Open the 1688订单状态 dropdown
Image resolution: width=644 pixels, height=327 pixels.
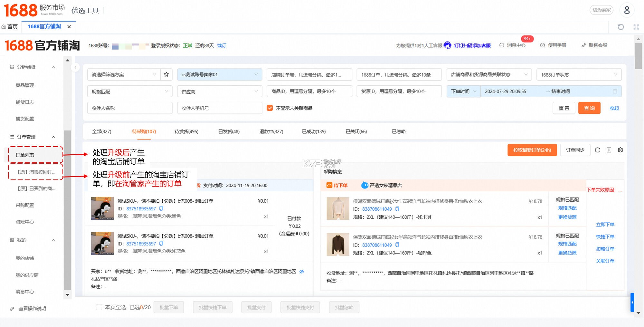tap(579, 74)
